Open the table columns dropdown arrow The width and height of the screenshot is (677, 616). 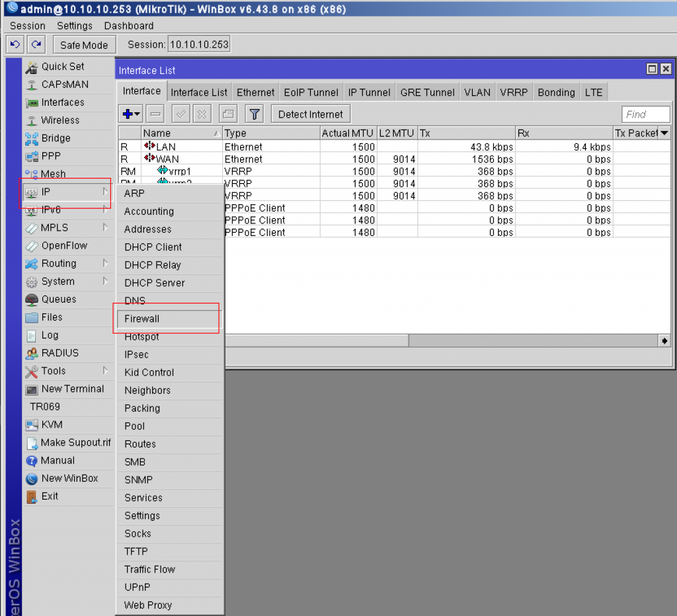pyautogui.click(x=664, y=133)
